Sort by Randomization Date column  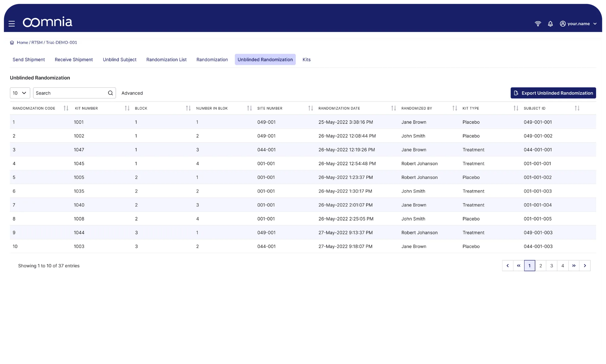tap(393, 108)
